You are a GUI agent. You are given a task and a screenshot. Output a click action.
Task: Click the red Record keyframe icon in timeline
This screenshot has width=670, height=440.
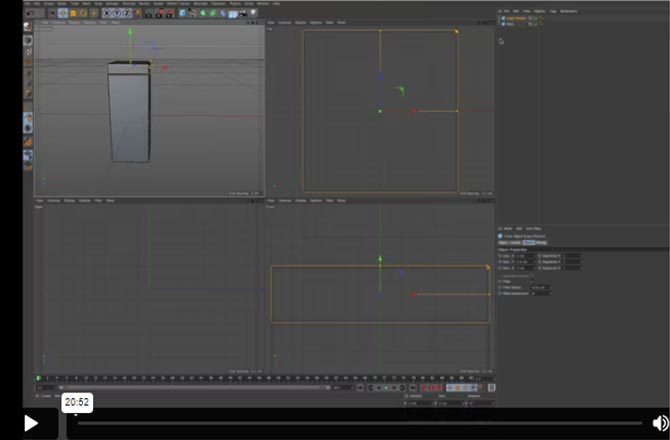point(424,388)
